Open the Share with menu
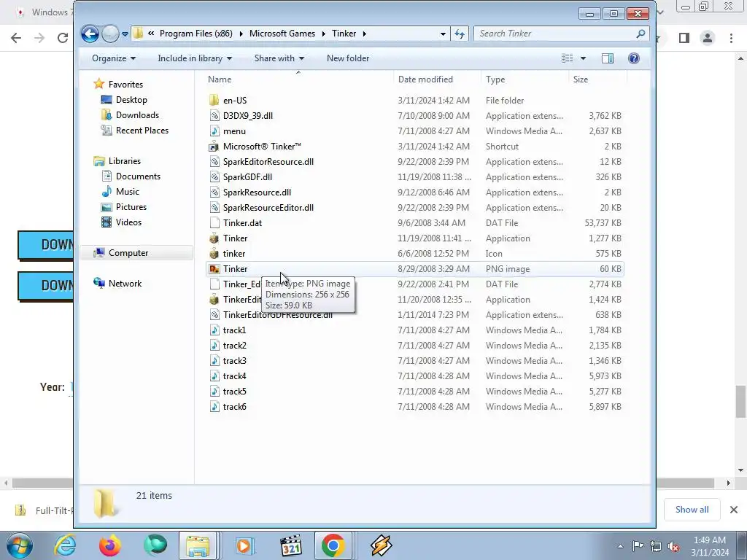Viewport: 747px width, 560px height. tap(279, 58)
